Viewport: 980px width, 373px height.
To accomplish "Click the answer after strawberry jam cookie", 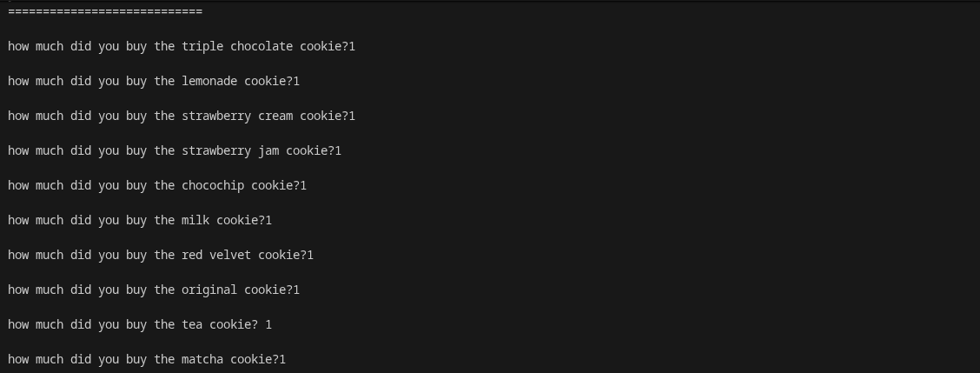I will [338, 150].
